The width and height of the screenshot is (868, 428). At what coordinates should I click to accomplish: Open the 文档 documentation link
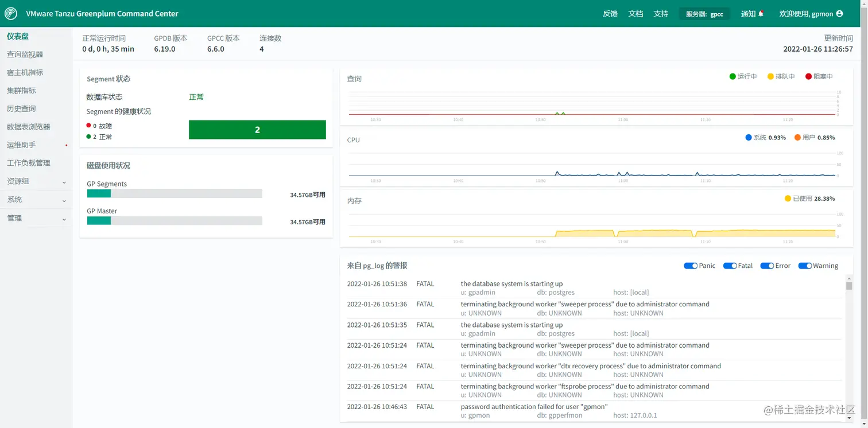click(x=635, y=14)
